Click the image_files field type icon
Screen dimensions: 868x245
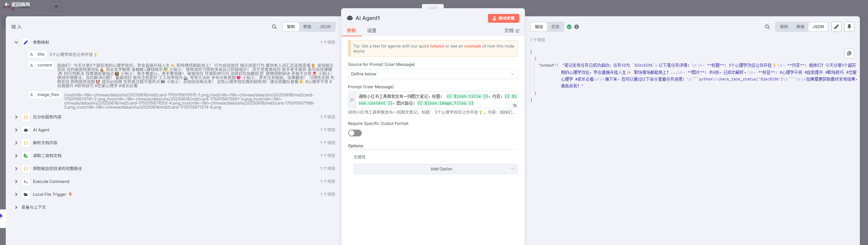click(32, 95)
